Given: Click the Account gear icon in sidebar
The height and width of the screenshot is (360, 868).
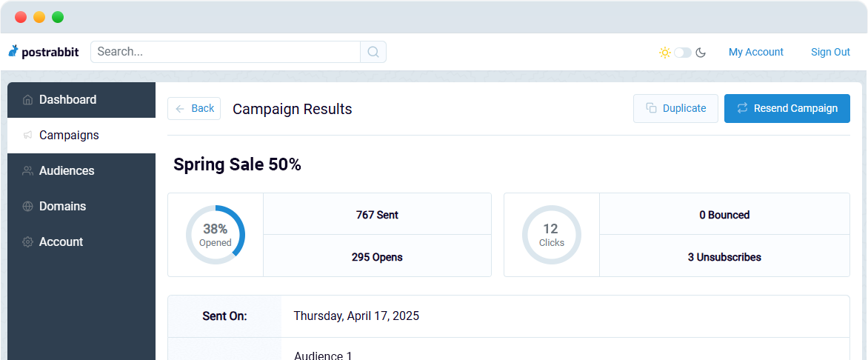Looking at the screenshot, I should click(27, 242).
